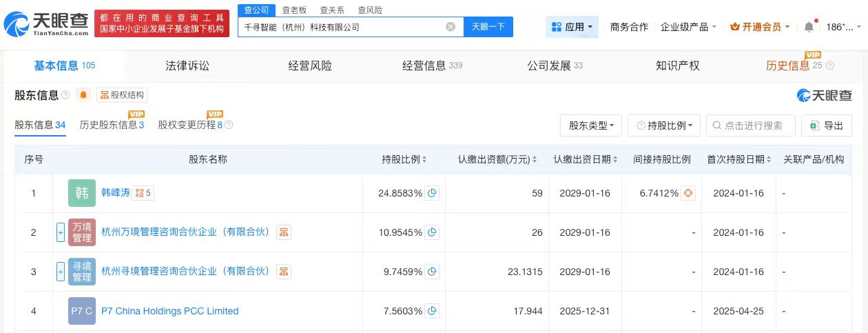This screenshot has width=868, height=333.
Task: Open the 持股比例 filter dropdown
Action: [x=664, y=125]
